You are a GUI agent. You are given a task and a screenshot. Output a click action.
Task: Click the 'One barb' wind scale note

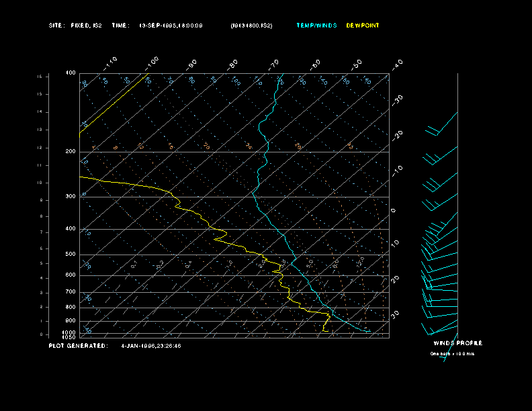452,354
